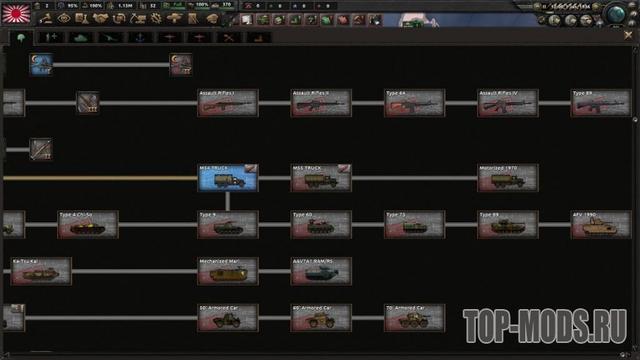The image size is (640, 360).
Task: Choose the AAV7A1 RAM/RS technology
Action: click(321, 271)
